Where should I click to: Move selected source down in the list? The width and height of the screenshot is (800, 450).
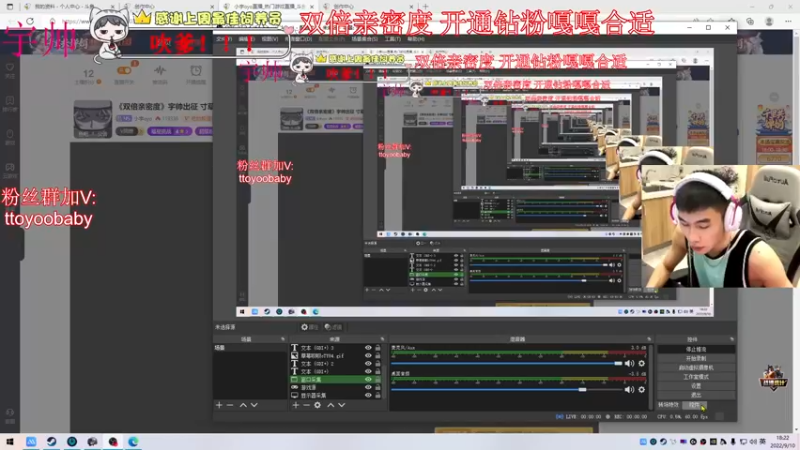tap(341, 405)
